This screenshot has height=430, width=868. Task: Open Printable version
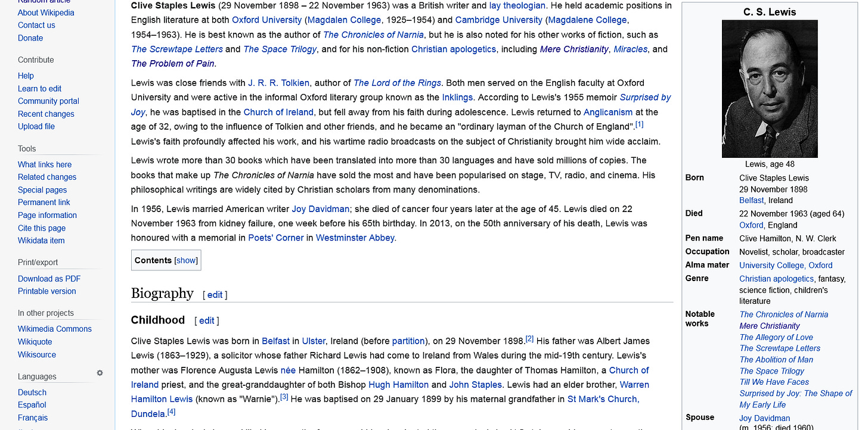coord(47,291)
